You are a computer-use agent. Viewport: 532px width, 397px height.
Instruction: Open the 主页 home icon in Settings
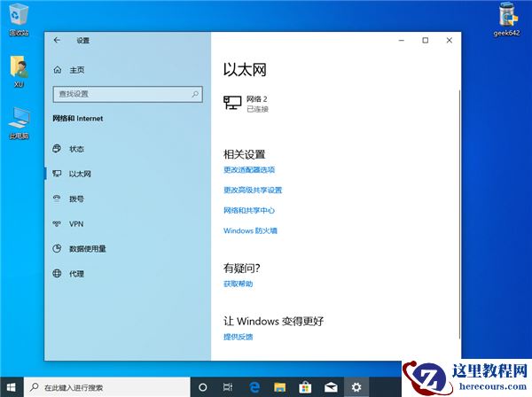(58, 70)
